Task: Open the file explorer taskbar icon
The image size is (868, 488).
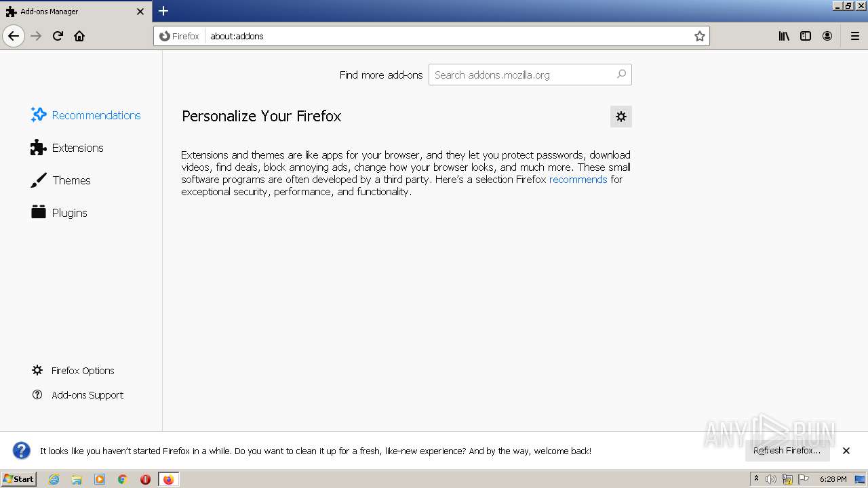Action: point(77,479)
